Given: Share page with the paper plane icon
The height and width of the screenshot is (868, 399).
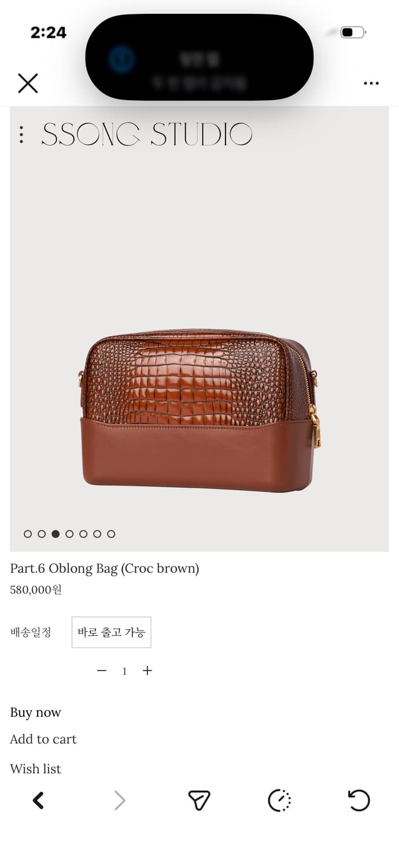Looking at the screenshot, I should pyautogui.click(x=199, y=800).
